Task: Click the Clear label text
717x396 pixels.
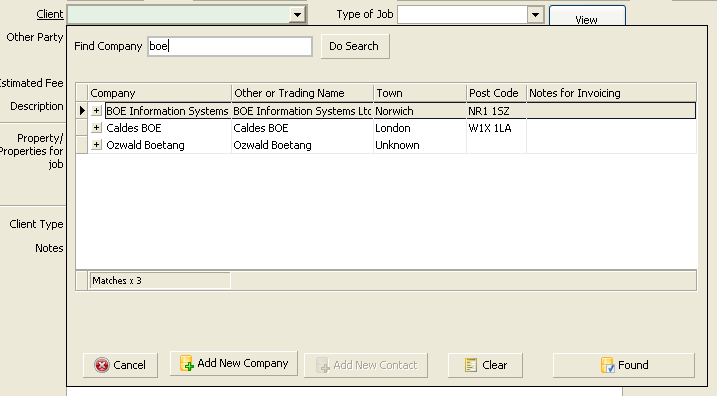Action: [x=495, y=365]
